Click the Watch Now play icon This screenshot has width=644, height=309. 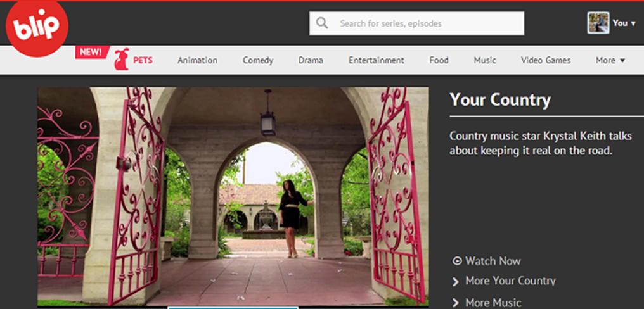coord(457,261)
